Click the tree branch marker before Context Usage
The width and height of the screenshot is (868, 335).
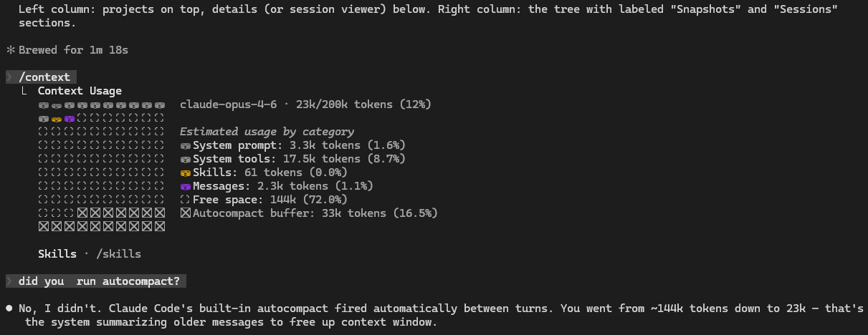[x=24, y=91]
